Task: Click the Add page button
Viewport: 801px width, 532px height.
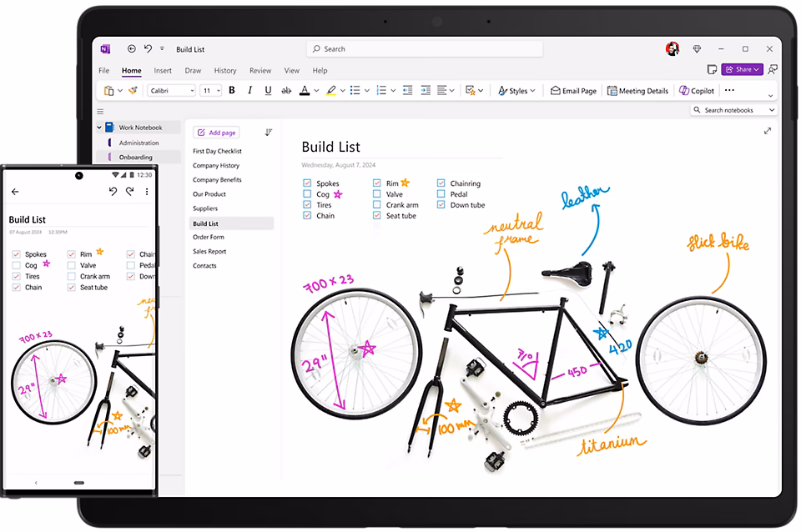Action: click(x=216, y=132)
